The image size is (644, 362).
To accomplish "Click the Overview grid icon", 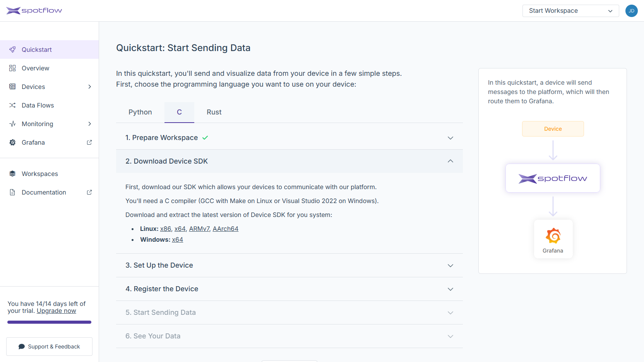I will (x=12, y=68).
